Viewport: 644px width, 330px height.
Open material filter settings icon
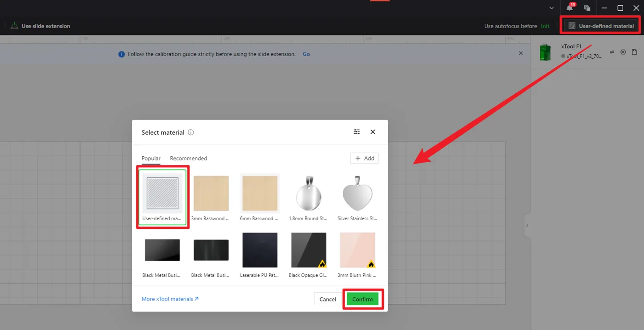tap(356, 132)
